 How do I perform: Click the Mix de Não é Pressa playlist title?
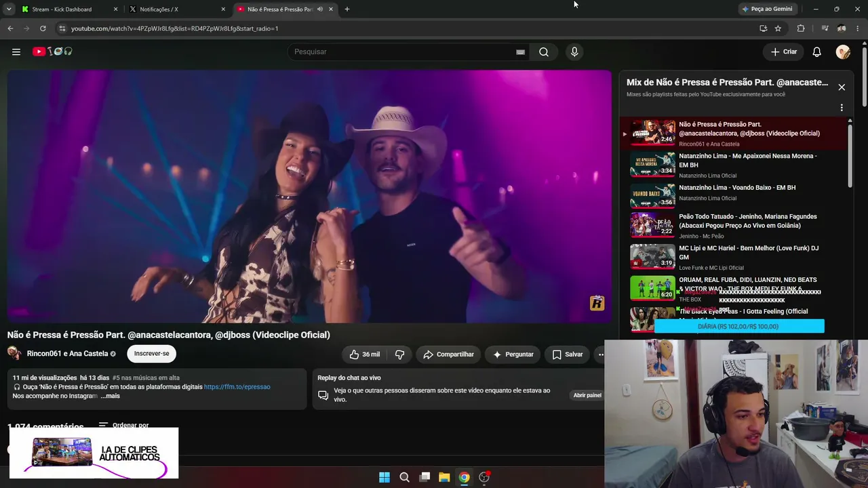point(727,82)
